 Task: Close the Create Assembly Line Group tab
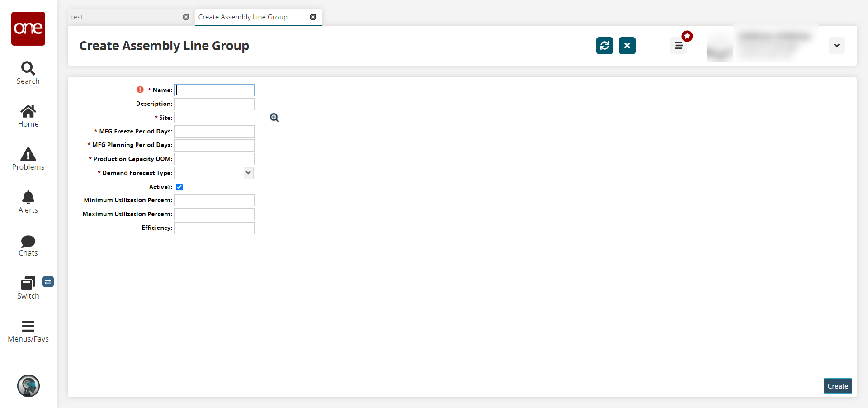pyautogui.click(x=313, y=17)
